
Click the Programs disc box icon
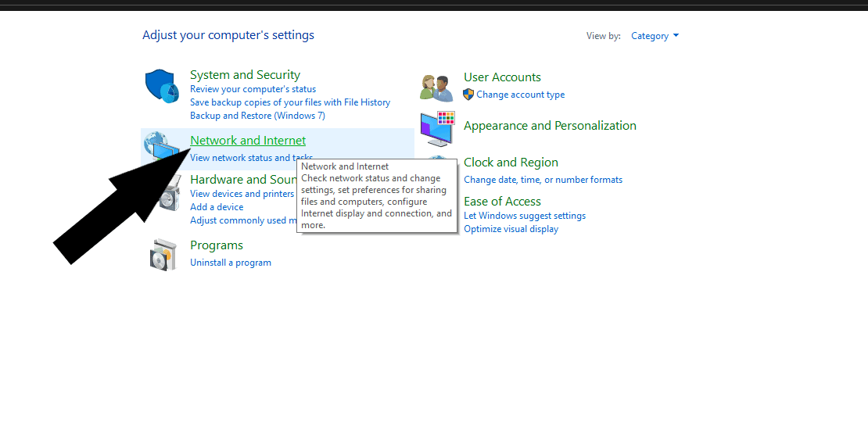point(163,255)
